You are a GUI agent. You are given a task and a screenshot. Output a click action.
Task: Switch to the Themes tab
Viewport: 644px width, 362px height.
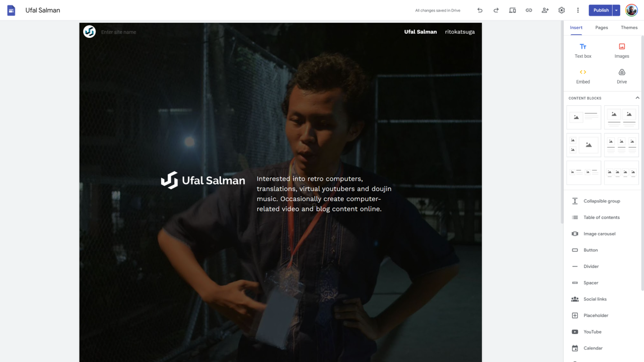[629, 28]
